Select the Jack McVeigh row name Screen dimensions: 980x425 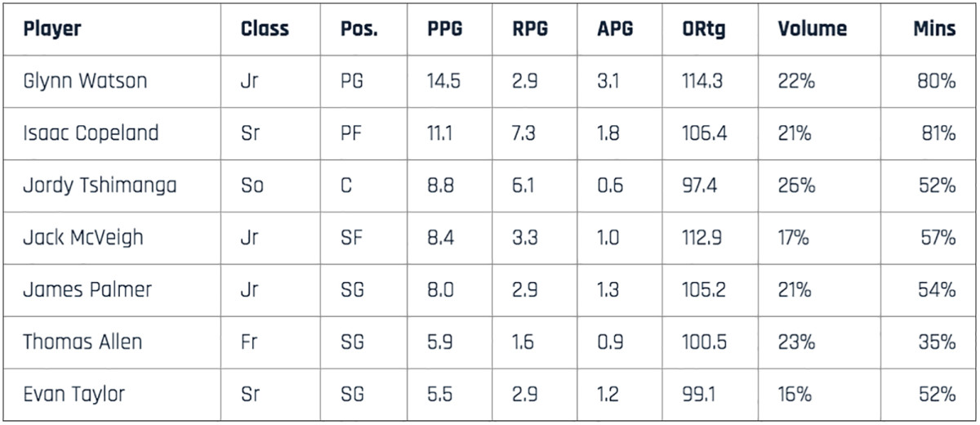point(82,238)
